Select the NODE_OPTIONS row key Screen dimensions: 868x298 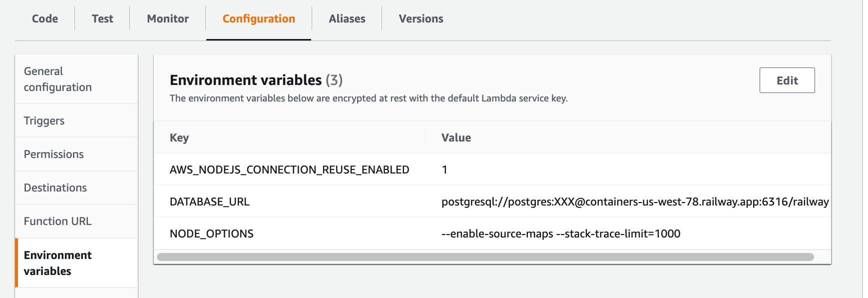212,233
